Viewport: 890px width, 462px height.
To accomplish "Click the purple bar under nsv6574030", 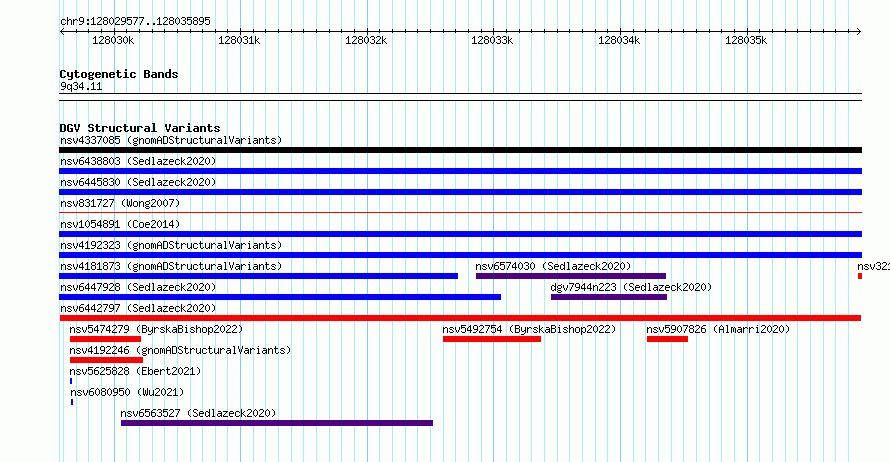I will coord(571,276).
